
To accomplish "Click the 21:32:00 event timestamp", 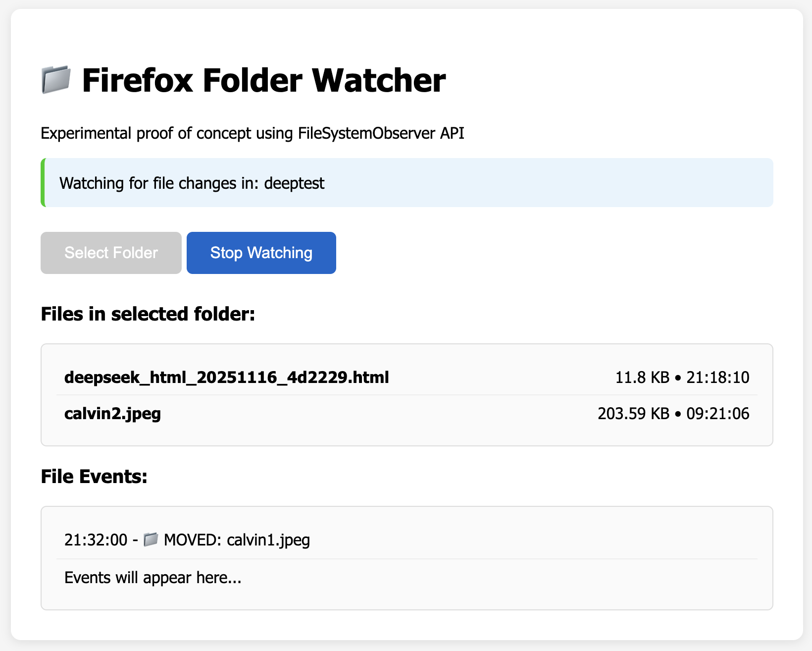I will [x=96, y=540].
